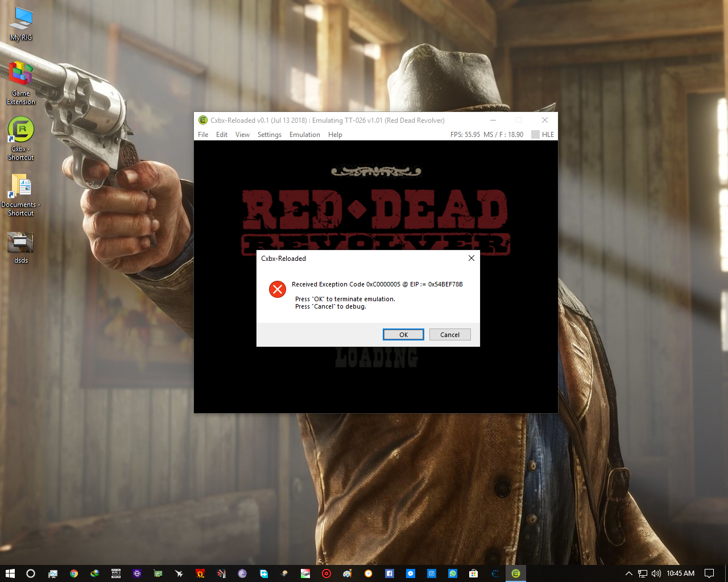
Task: Open Instagram from the taskbar
Action: (x=432, y=573)
